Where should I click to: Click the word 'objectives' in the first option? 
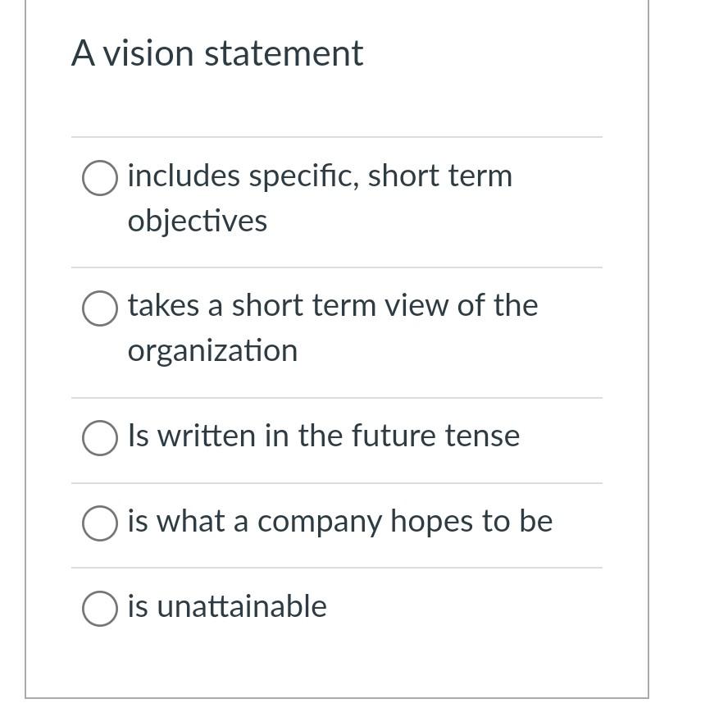coord(197,220)
